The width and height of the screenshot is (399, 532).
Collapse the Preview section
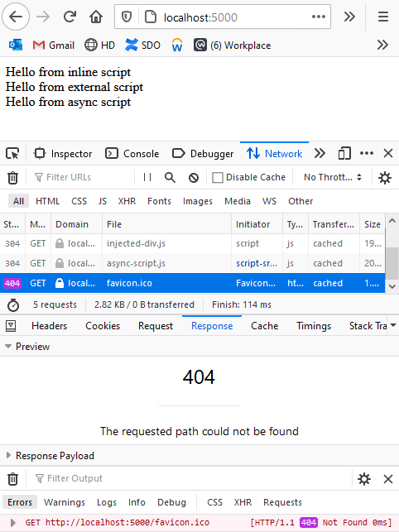9,347
